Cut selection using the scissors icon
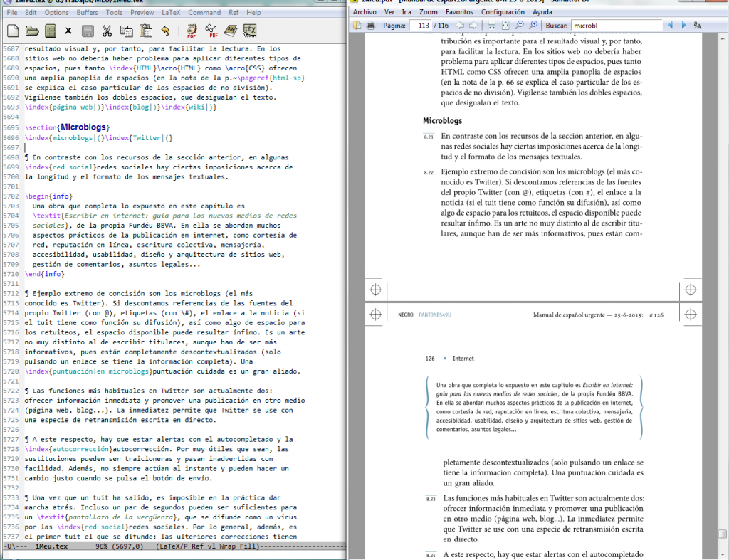The width and height of the screenshot is (729, 560). tap(107, 31)
